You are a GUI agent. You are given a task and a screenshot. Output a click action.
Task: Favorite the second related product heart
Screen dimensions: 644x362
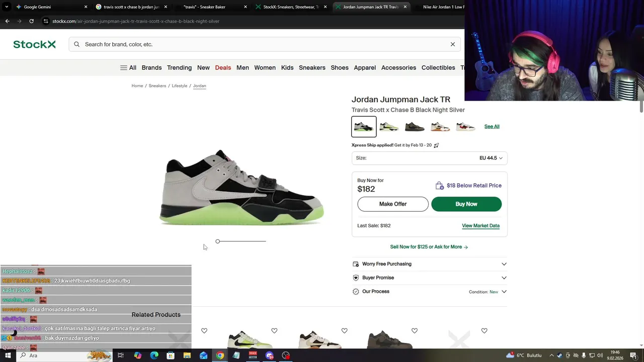274,331
